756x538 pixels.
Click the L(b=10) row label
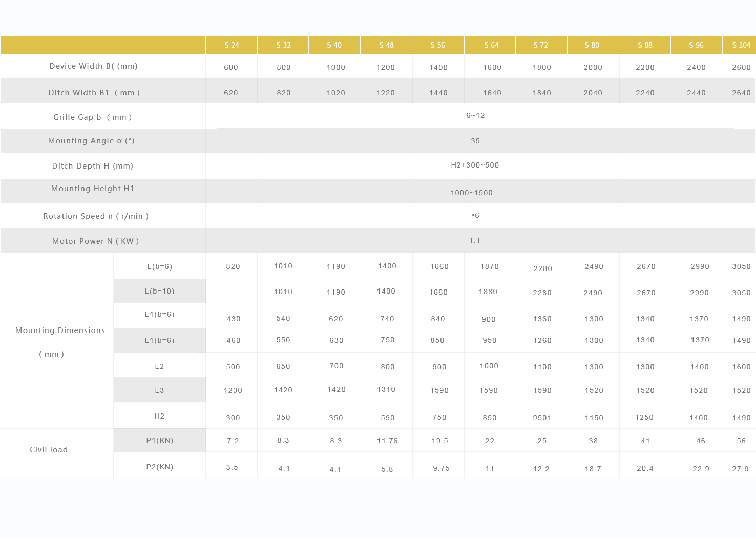tap(159, 291)
